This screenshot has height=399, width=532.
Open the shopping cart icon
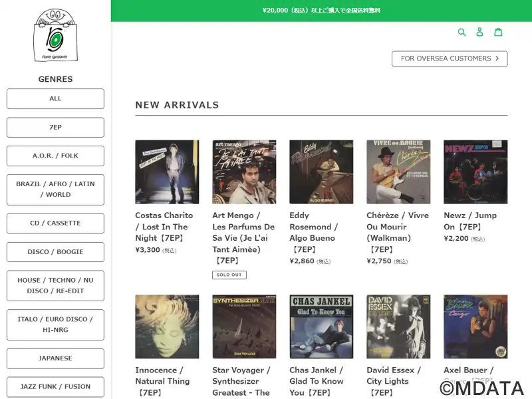tap(498, 32)
